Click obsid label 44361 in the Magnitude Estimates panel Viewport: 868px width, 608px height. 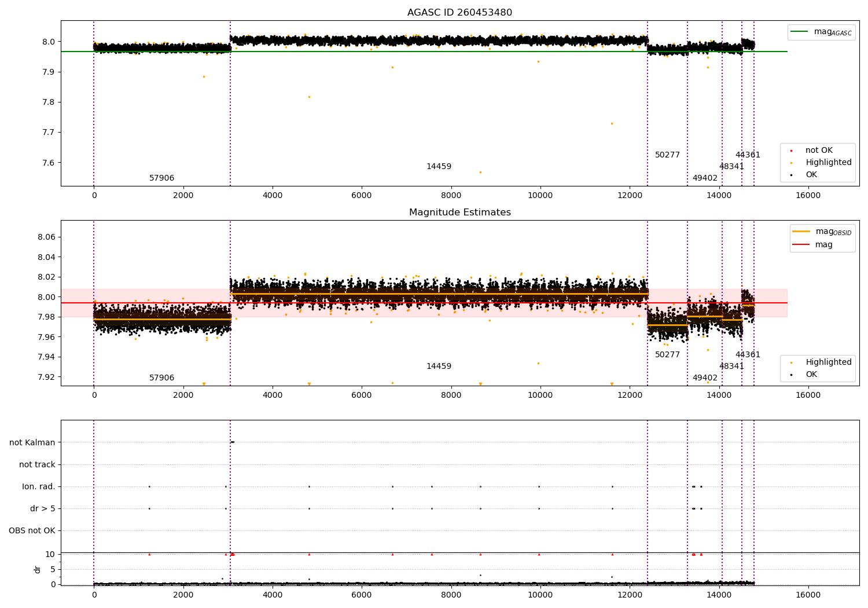tap(748, 355)
